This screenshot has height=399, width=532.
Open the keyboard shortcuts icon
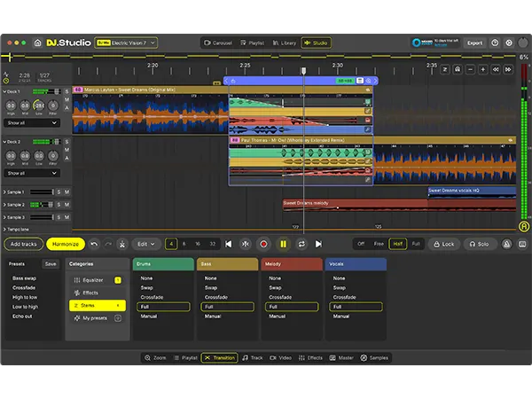coord(522,244)
